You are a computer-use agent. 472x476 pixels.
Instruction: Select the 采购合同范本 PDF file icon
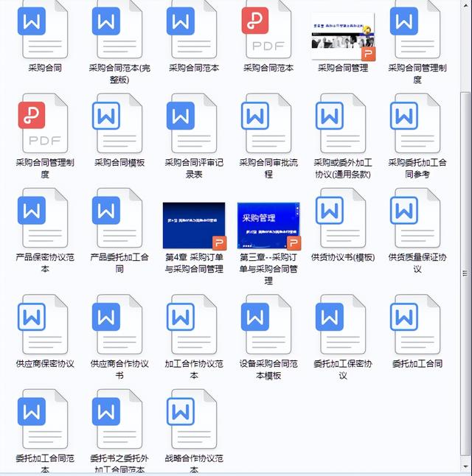[266, 30]
